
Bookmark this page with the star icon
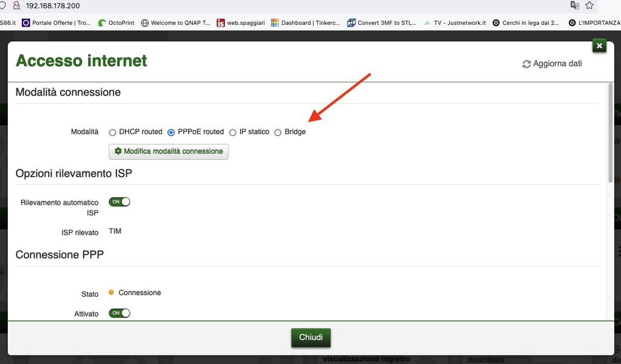(589, 5)
